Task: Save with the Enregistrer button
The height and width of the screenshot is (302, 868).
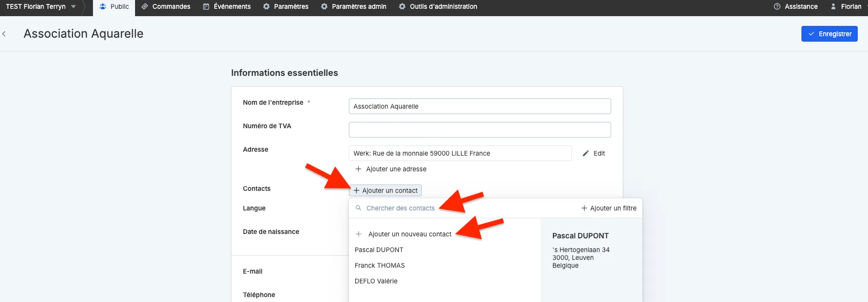Action: pos(829,34)
